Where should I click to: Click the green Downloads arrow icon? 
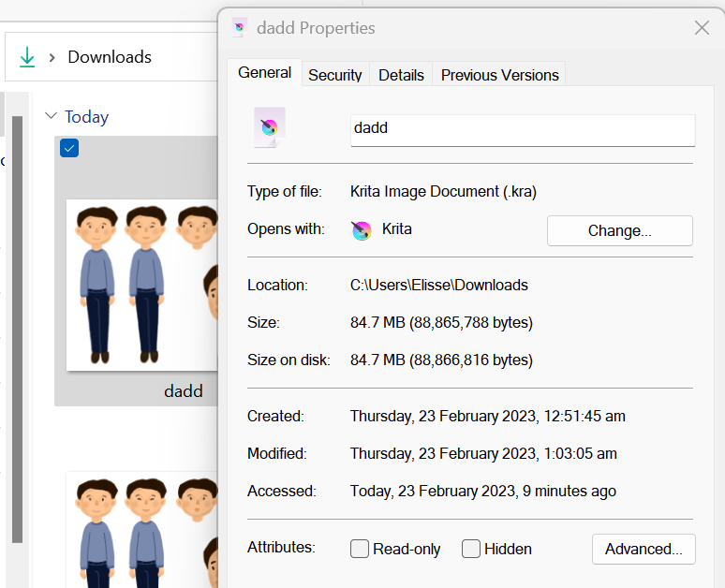point(27,57)
